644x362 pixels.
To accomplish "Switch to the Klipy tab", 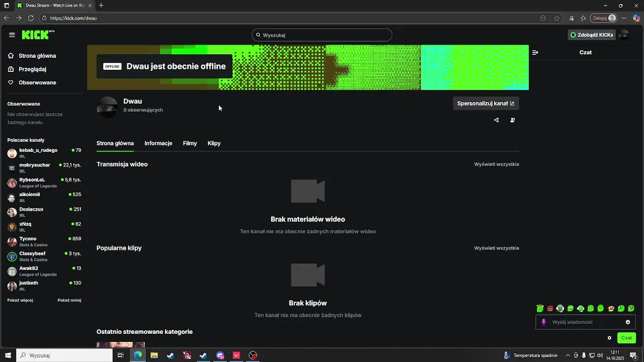I will point(214,143).
